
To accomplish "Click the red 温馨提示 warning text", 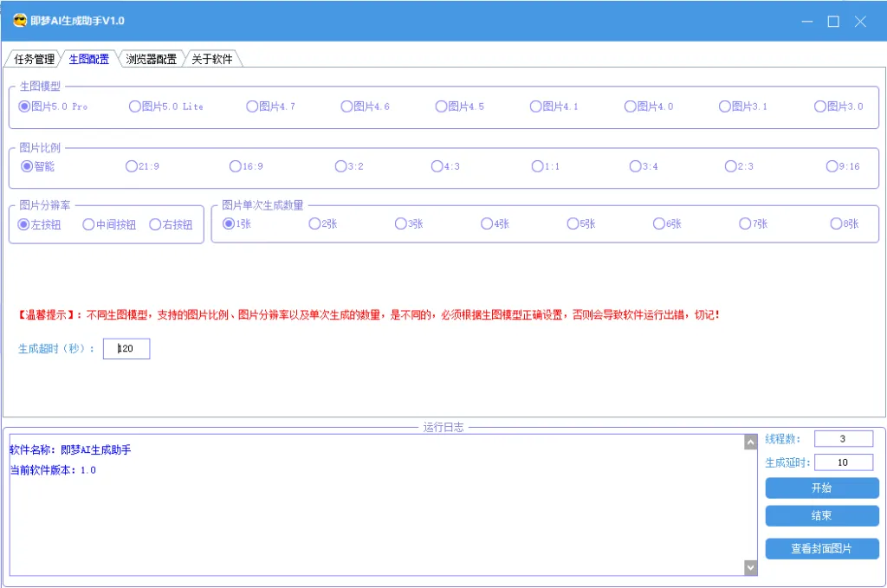I will [x=369, y=315].
